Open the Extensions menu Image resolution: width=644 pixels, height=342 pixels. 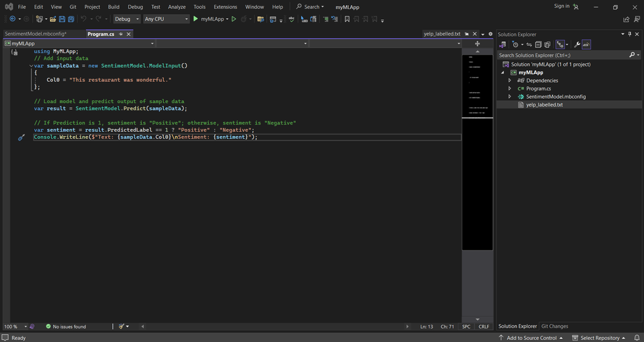(225, 7)
